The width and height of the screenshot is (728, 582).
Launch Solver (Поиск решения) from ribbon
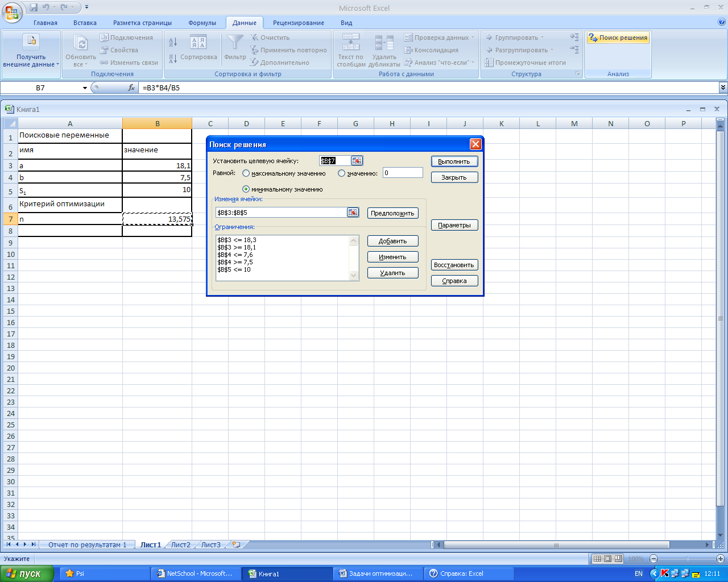[x=618, y=38]
